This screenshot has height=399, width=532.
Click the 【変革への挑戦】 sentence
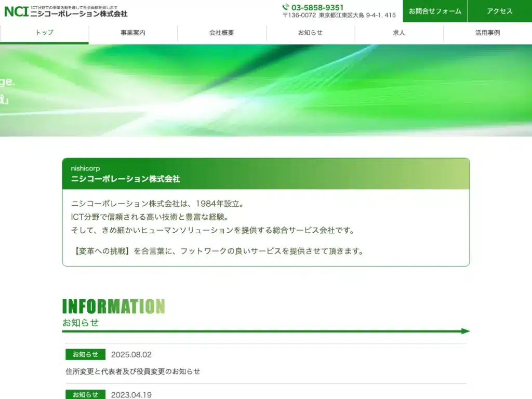218,251
